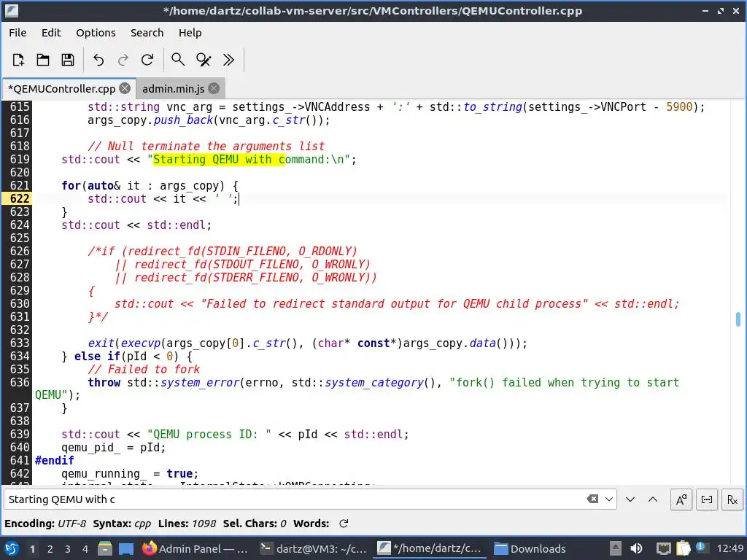Open the Find and Replace tool
The width and height of the screenshot is (747, 560).
pos(204,60)
